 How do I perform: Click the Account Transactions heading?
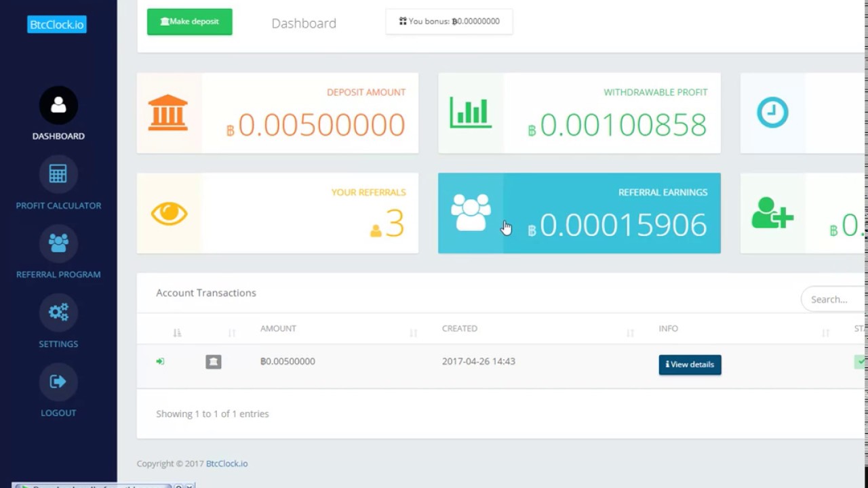click(x=206, y=293)
